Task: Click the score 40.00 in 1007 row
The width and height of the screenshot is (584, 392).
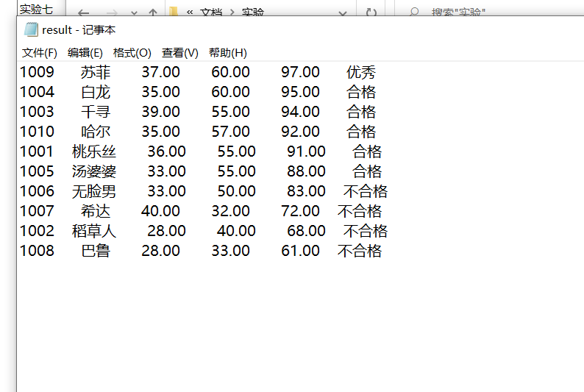Action: (x=160, y=211)
